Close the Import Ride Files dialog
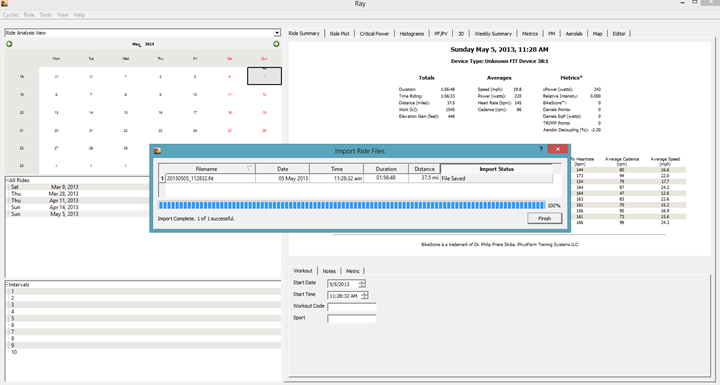The image size is (720, 385). pos(557,149)
